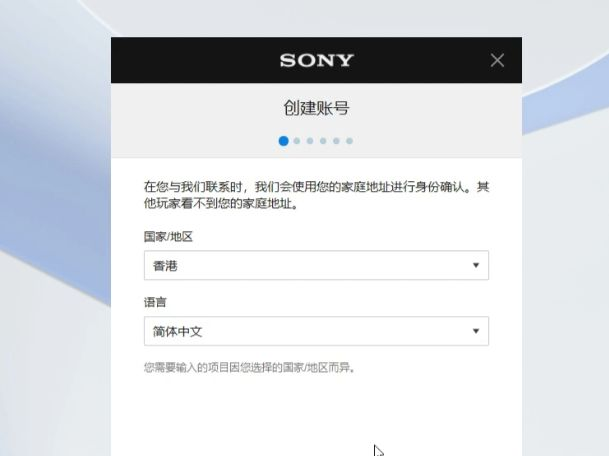Click the 香港 text inside the dropdown

[165, 266]
